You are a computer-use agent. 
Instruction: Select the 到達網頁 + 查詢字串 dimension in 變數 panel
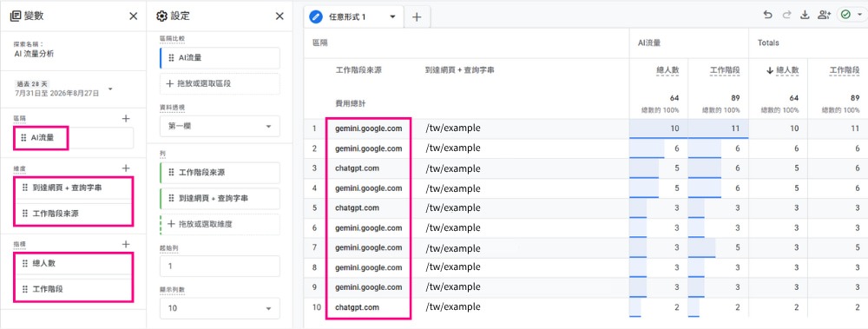coord(74,188)
